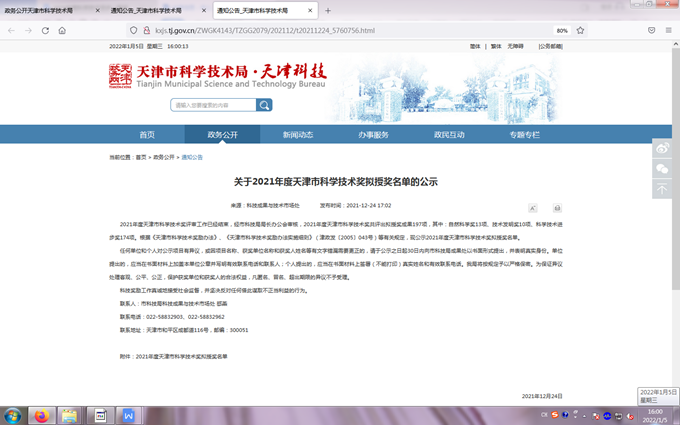Click the page vertical scrollbar thumb
The width and height of the screenshot is (680, 425).
[x=676, y=169]
